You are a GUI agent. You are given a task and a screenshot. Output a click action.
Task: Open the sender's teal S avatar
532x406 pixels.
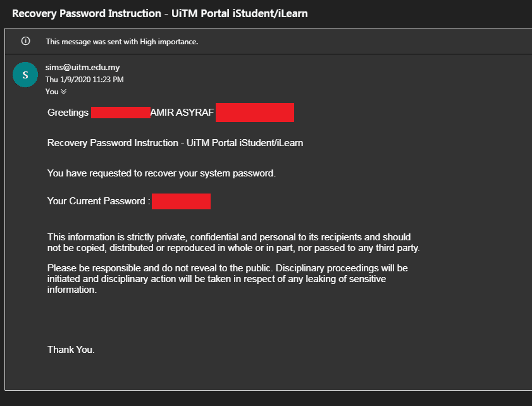pyautogui.click(x=25, y=75)
